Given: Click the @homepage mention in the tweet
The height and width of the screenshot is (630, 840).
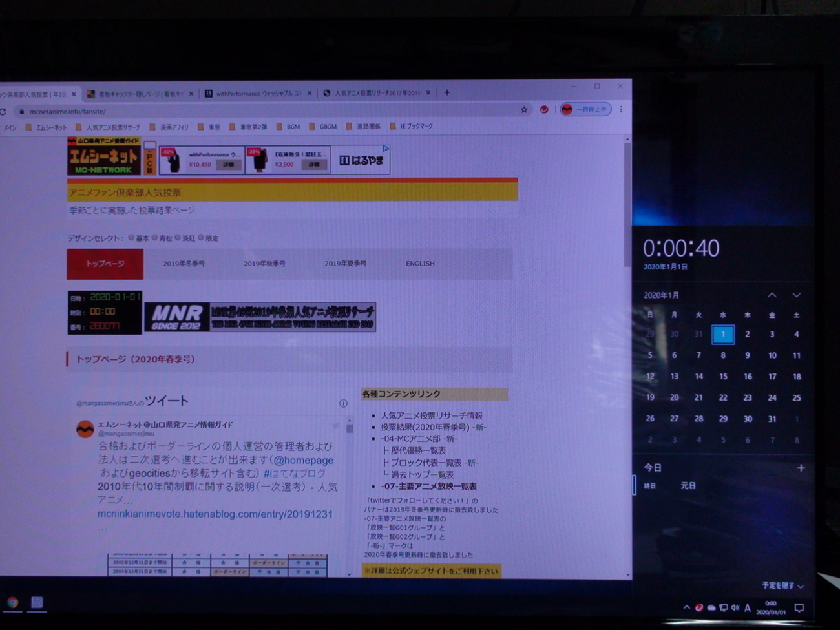Looking at the screenshot, I should click(x=302, y=460).
